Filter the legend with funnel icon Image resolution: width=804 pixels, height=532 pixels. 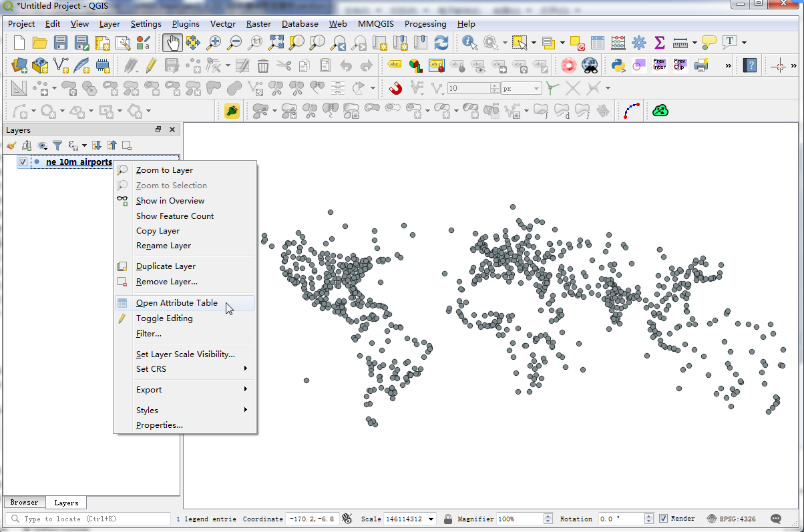(x=58, y=146)
